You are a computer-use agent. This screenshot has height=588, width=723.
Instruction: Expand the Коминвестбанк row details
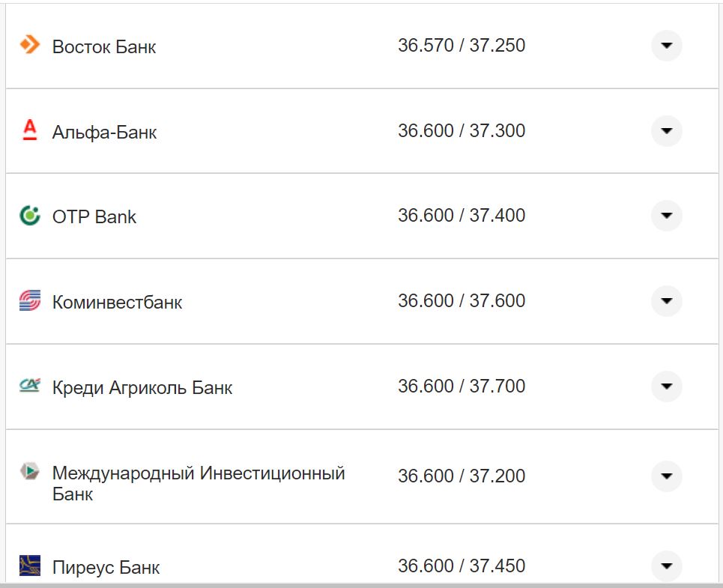pos(666,302)
